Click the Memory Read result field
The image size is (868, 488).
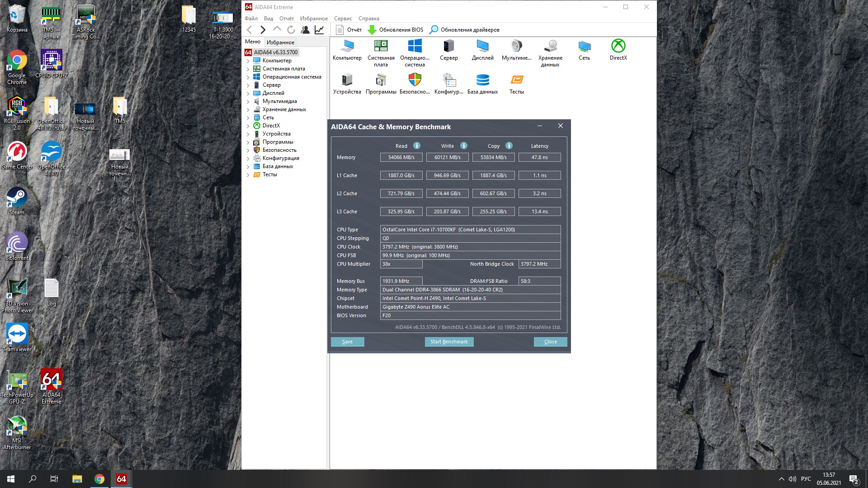click(x=401, y=157)
